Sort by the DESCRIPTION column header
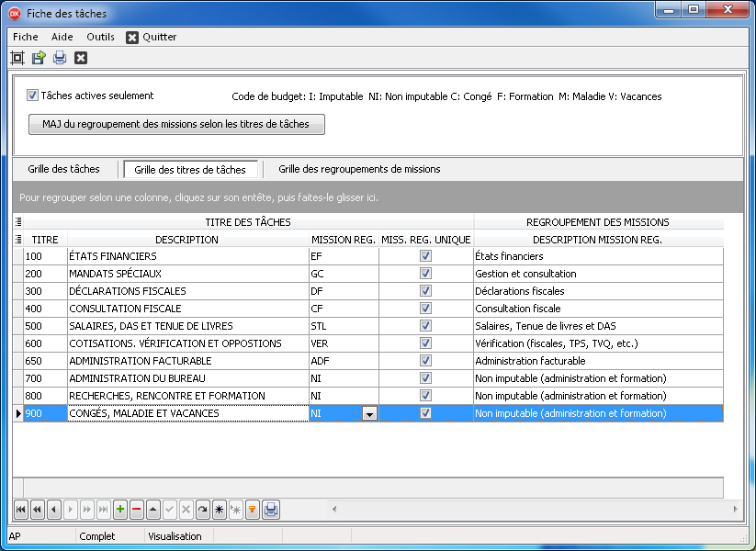 pyautogui.click(x=187, y=240)
